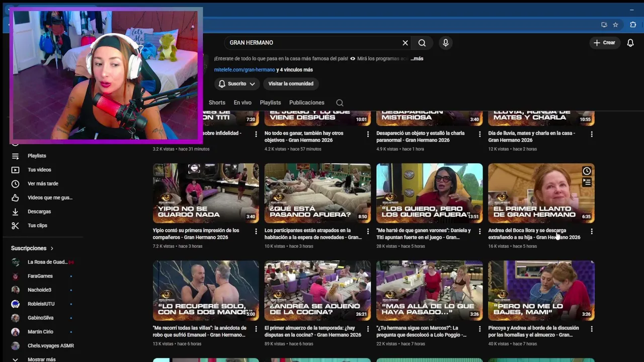This screenshot has width=644, height=362.
Task: Expand the Suscripciones section chevron
Action: click(x=51, y=248)
